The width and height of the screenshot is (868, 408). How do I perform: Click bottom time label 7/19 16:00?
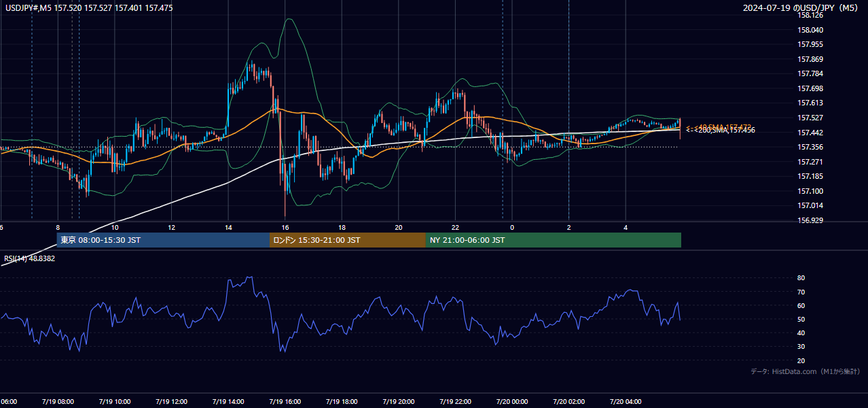click(x=285, y=402)
